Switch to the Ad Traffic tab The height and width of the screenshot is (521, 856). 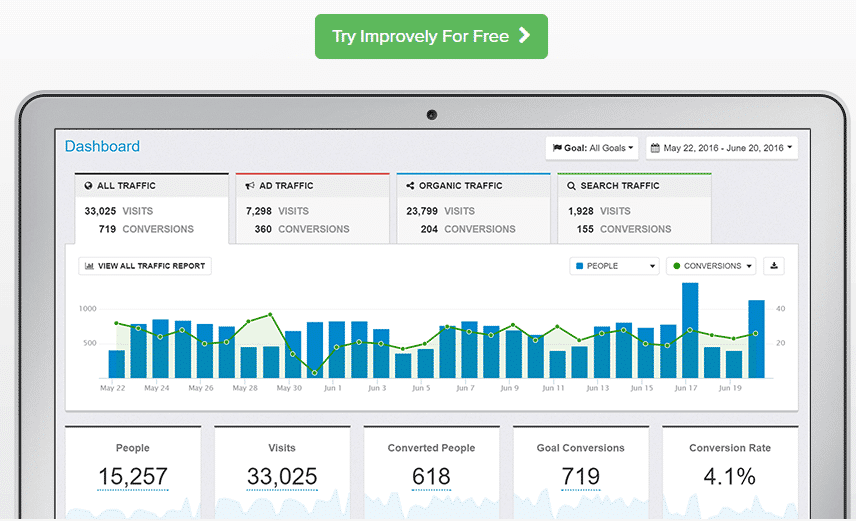pyautogui.click(x=312, y=209)
